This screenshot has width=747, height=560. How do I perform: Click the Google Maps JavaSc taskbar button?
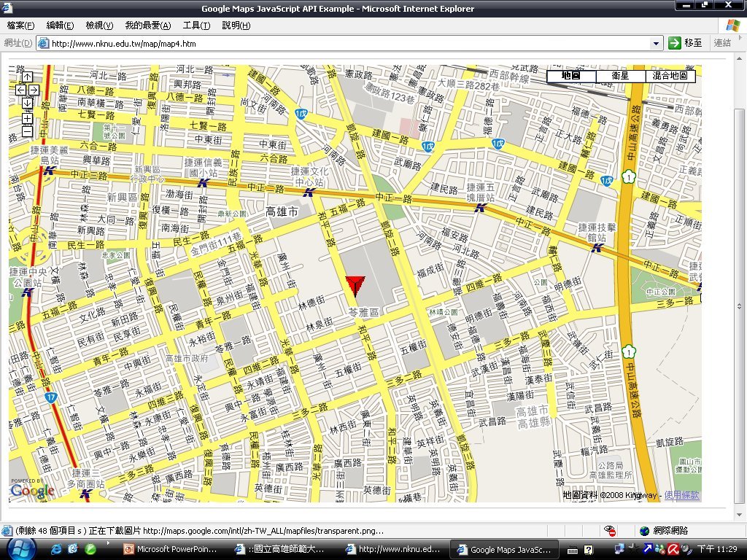505,549
